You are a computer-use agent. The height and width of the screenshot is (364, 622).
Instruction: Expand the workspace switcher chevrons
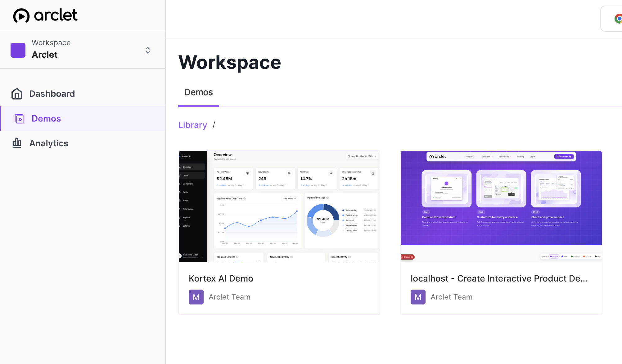click(x=148, y=50)
